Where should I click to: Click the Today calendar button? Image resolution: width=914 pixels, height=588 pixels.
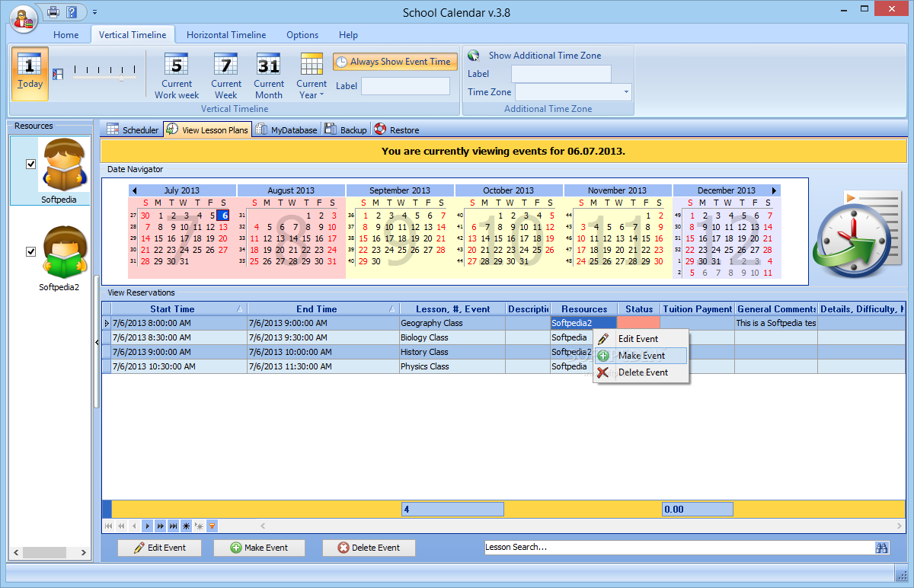pos(30,74)
